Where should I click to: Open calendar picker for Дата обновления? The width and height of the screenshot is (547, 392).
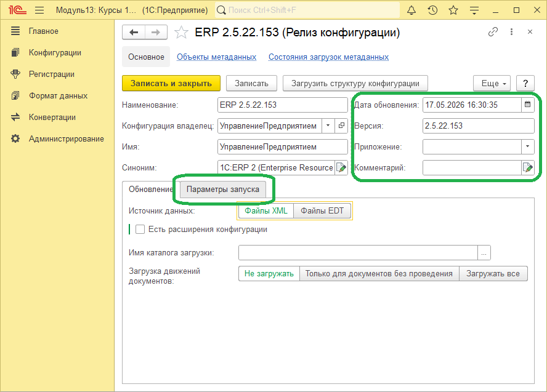click(x=527, y=105)
